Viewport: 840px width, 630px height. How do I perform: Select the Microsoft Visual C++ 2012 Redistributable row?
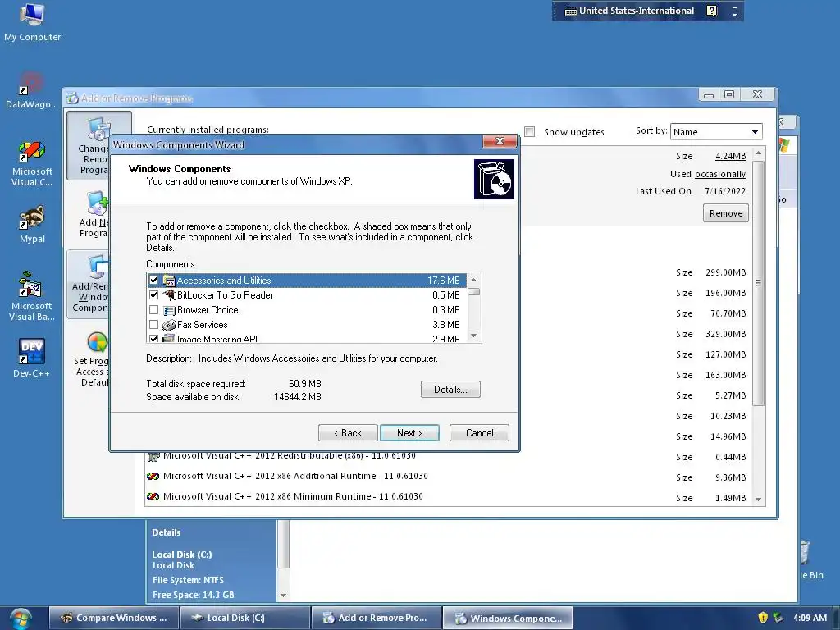tap(448, 456)
